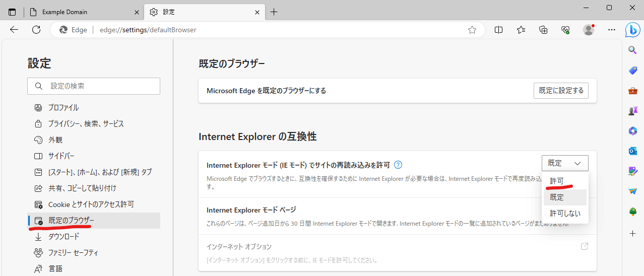Click the インターネット オプション row
Image resolution: width=644 pixels, height=276 pixels.
pos(398,253)
